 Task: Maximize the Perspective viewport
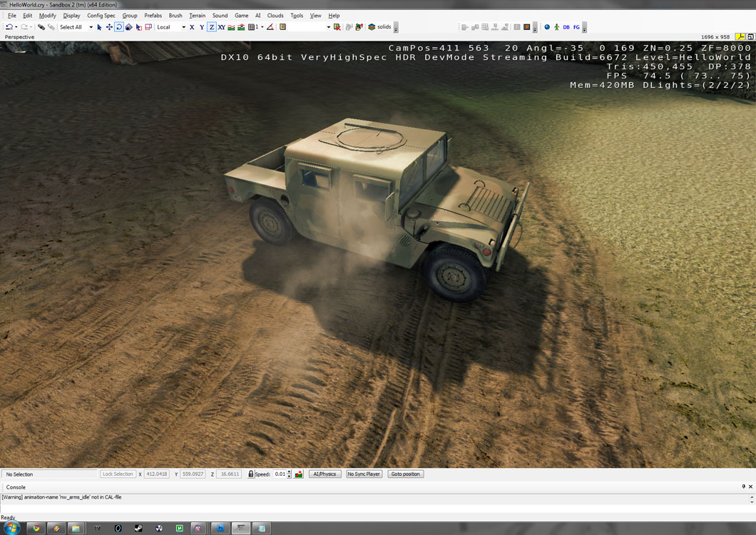(751, 36)
